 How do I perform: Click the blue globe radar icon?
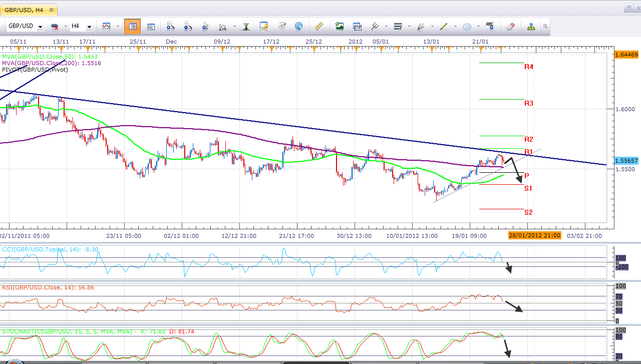pos(299,26)
